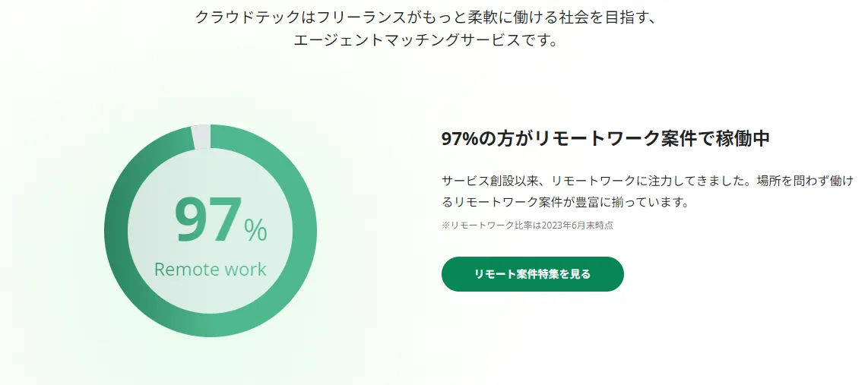Image resolution: width=868 pixels, height=385 pixels.
Task: Click the large 97 number inside the donut chart
Action: [x=208, y=221]
